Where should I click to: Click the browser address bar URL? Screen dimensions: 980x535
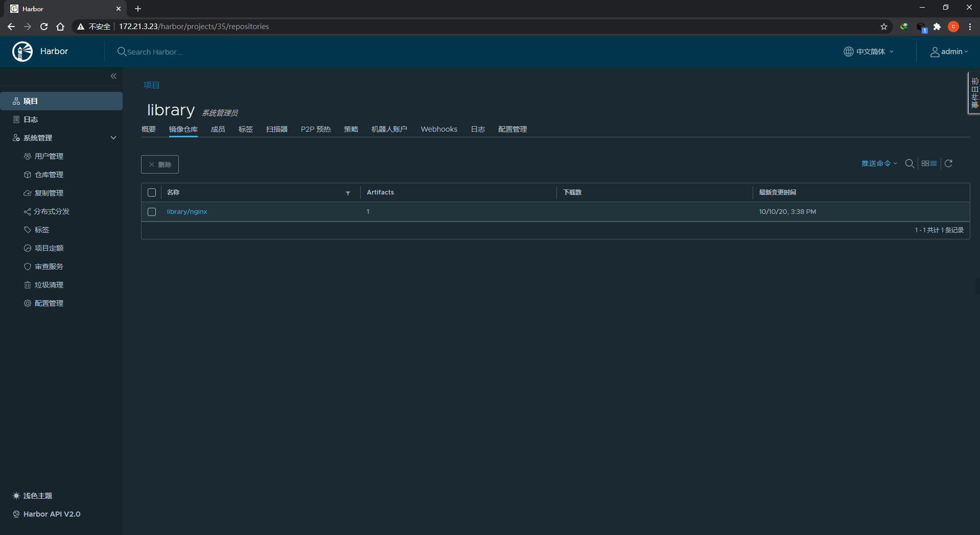tap(194, 27)
